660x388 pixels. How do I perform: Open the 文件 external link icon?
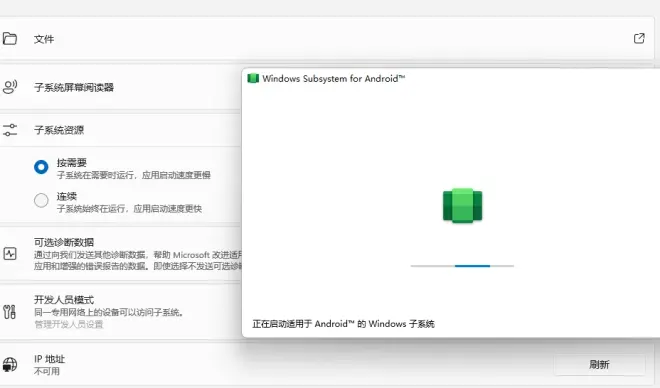click(x=639, y=38)
